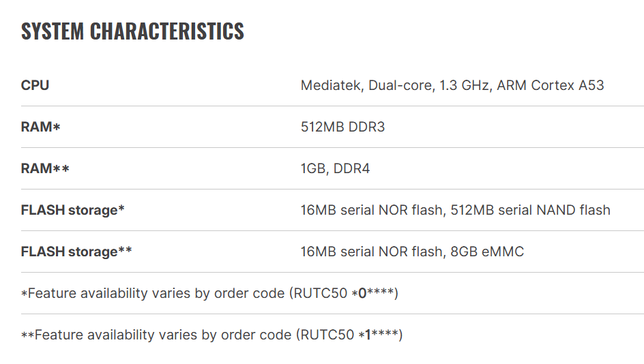Image resolution: width=644 pixels, height=364 pixels.
Task: Click the "1GB, DDR4" RAM value
Action: point(335,168)
